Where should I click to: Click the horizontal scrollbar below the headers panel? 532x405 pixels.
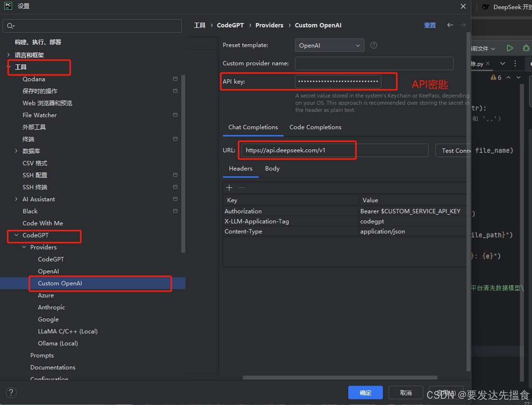click(x=340, y=378)
